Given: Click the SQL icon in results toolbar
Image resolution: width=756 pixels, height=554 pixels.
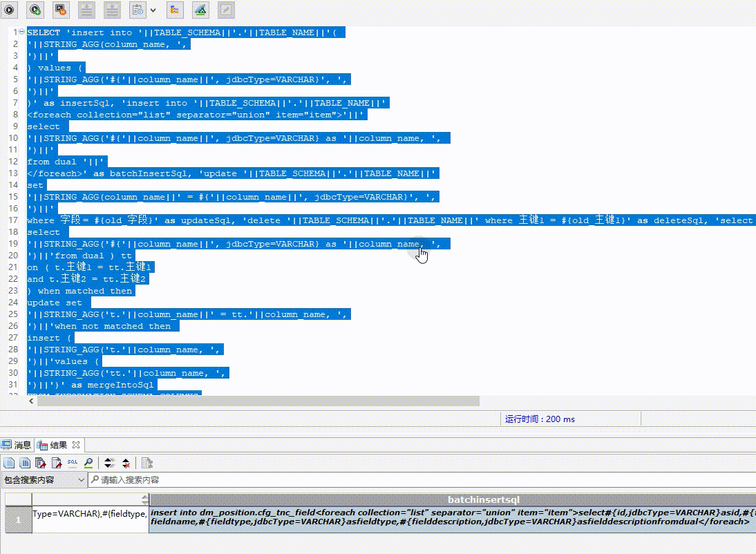Looking at the screenshot, I should [73, 463].
